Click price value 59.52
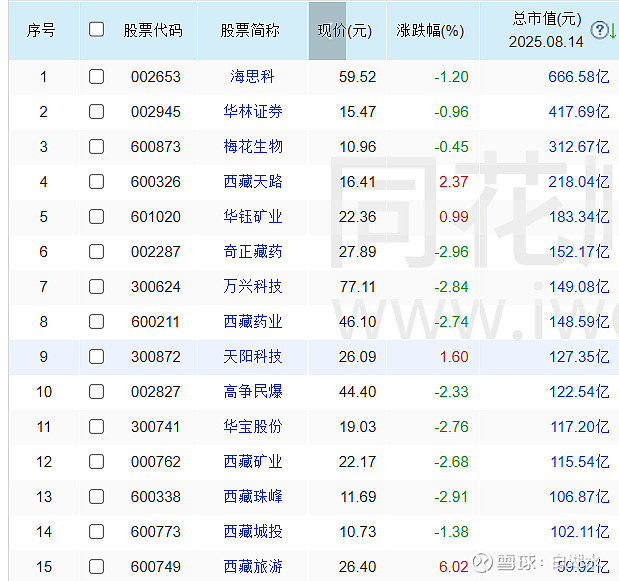Screen dimensions: 619x581 click(357, 77)
